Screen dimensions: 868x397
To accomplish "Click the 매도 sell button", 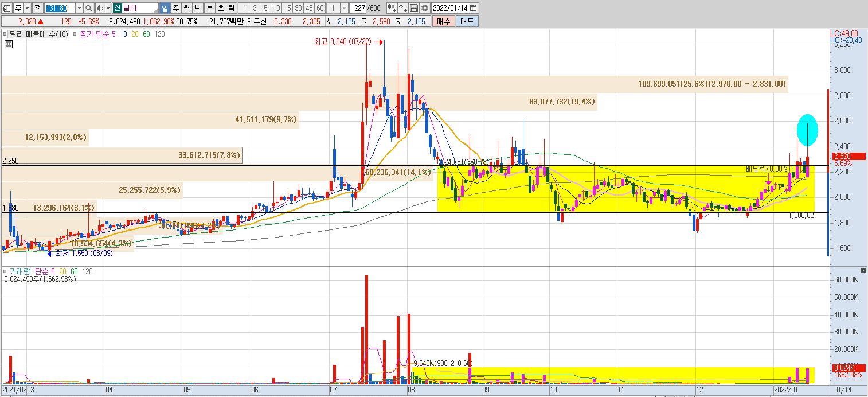I will point(467,21).
